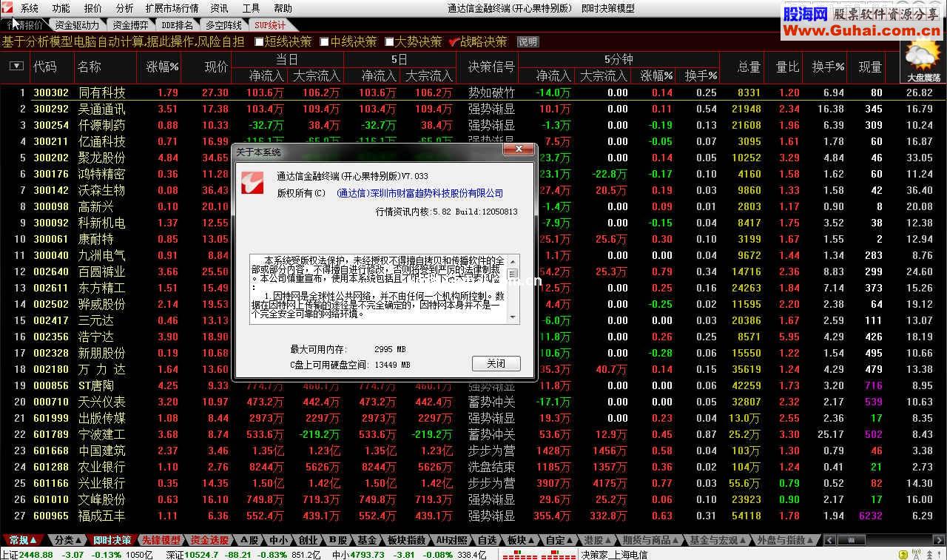
Task: Tick the 中线决策 checkbox
Action: click(324, 42)
